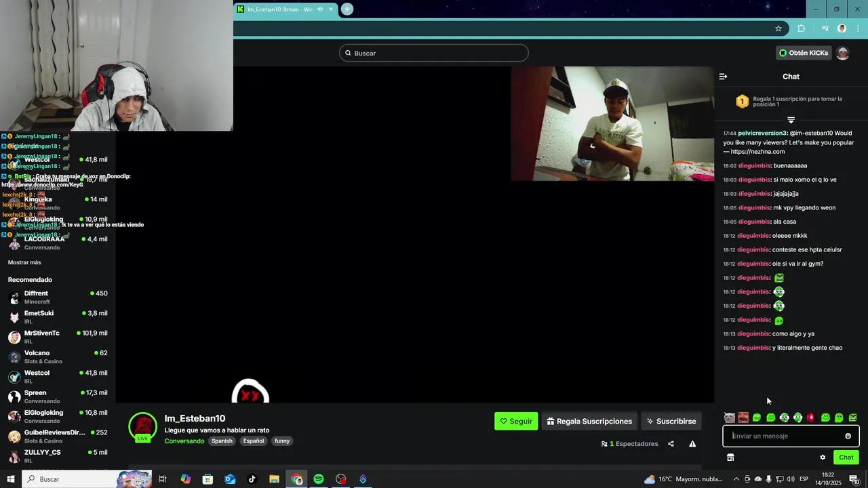The width and height of the screenshot is (868, 488).
Task: Insert the laughing man emote
Action: (x=743, y=418)
